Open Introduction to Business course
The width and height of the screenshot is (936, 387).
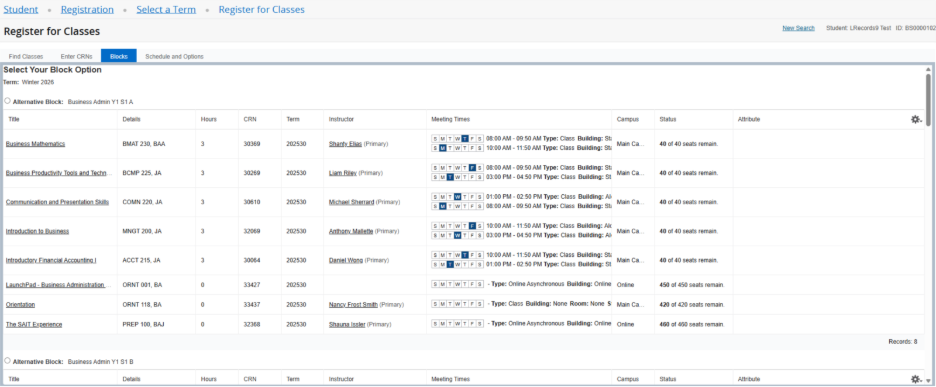point(37,231)
